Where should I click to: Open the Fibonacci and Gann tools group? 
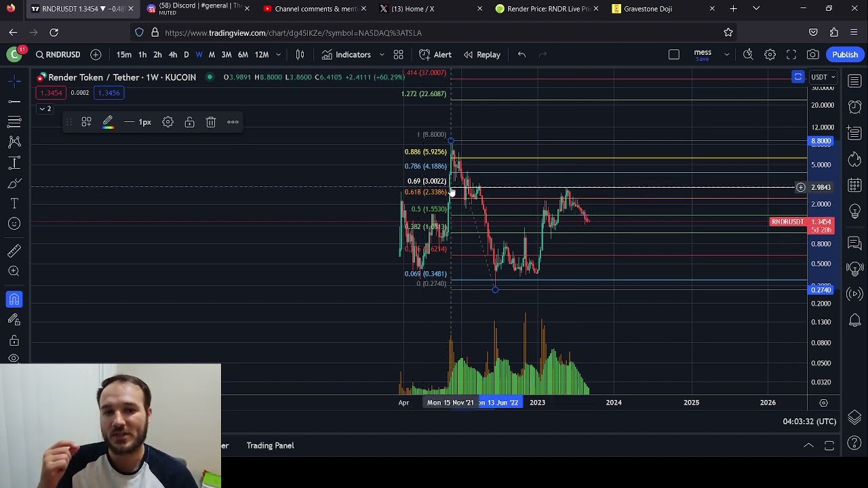14,122
